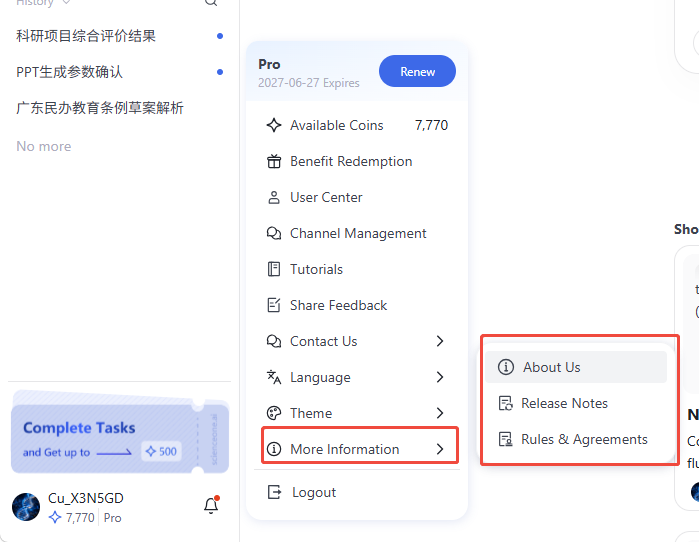Select About Us in the submenu
This screenshot has height=542, width=699.
[x=576, y=367]
